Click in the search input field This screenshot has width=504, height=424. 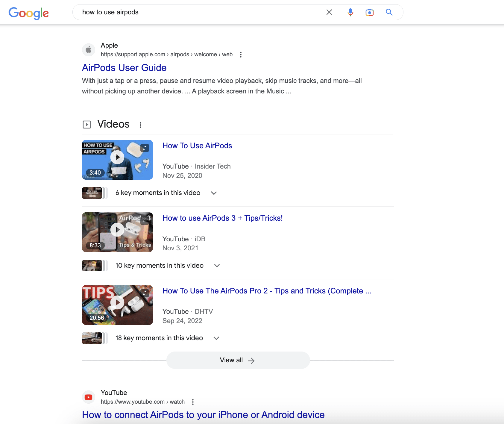[x=201, y=12]
